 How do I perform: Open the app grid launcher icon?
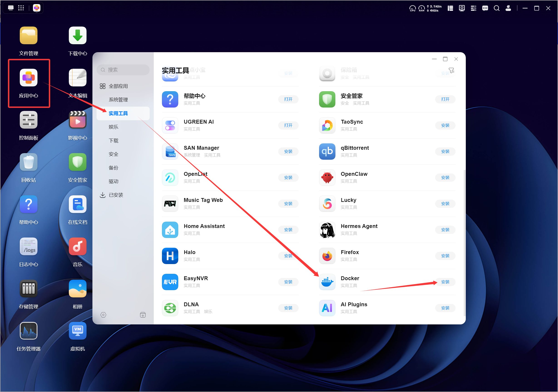[x=21, y=8]
